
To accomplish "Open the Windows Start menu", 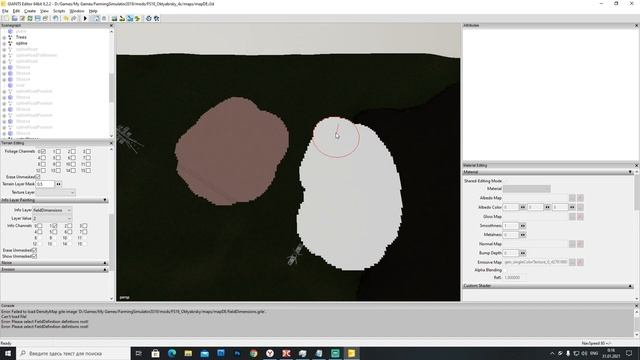I will pos(8,353).
